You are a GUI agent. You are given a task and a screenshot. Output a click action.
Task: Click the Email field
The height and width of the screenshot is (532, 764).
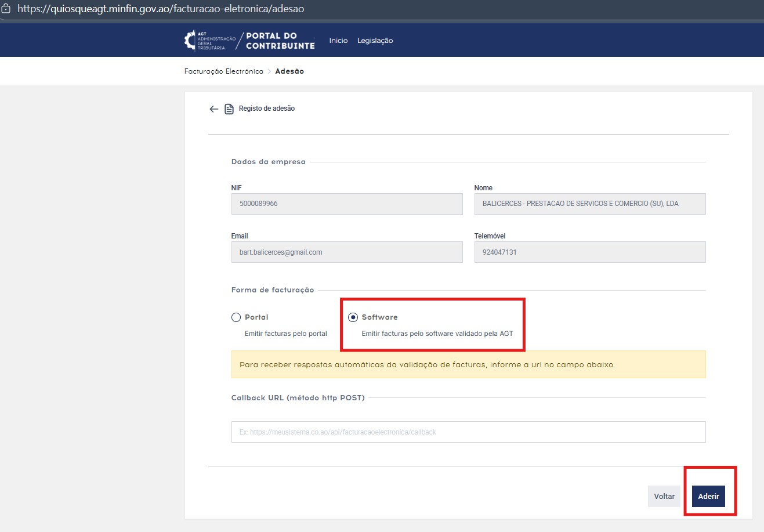point(347,252)
